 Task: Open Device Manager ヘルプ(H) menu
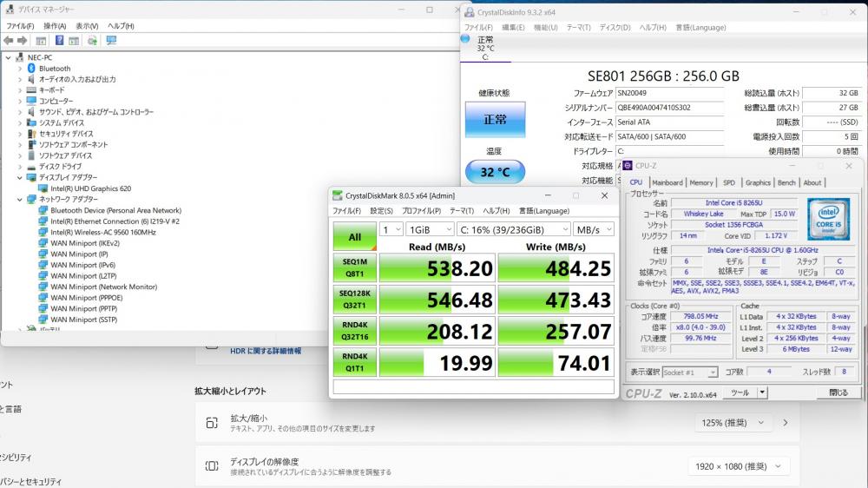121,26
